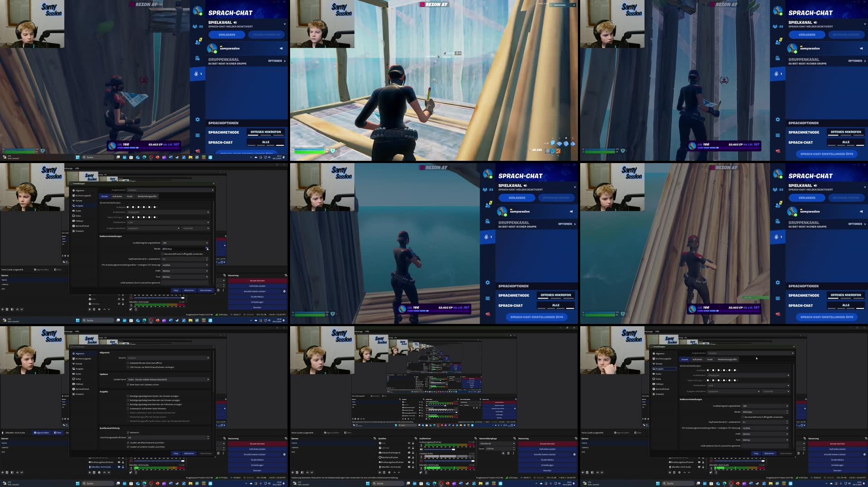Screen dimensions: 868x487
Task: Enable 'OBS-Fenster vor Bildschirmaufnahmen verbergen'
Action: point(128,367)
